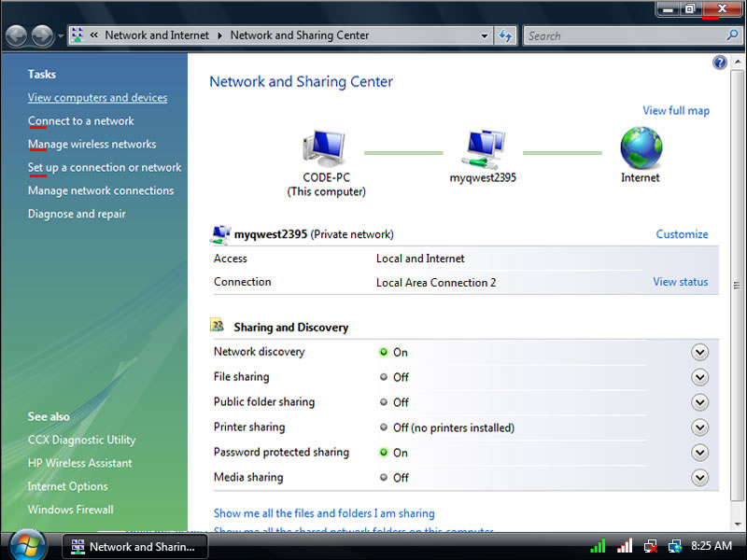747x560 pixels.
Task: Open the Customize network link
Action: coord(682,234)
